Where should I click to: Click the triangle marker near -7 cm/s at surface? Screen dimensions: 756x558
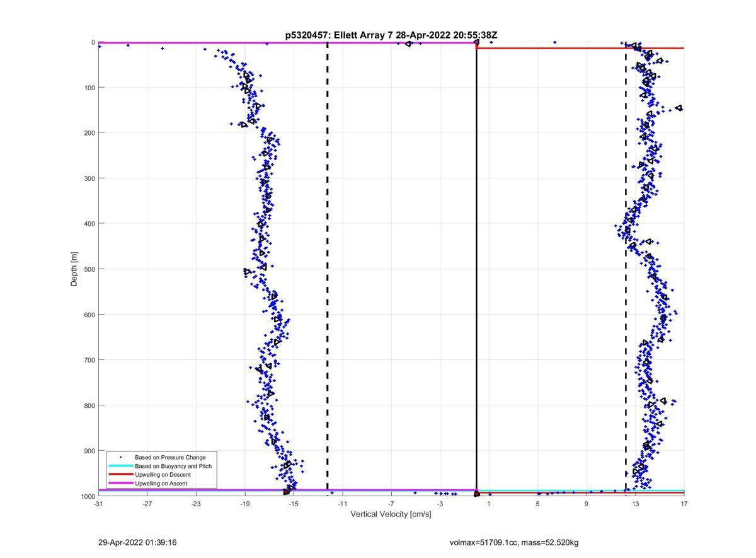click(408, 44)
